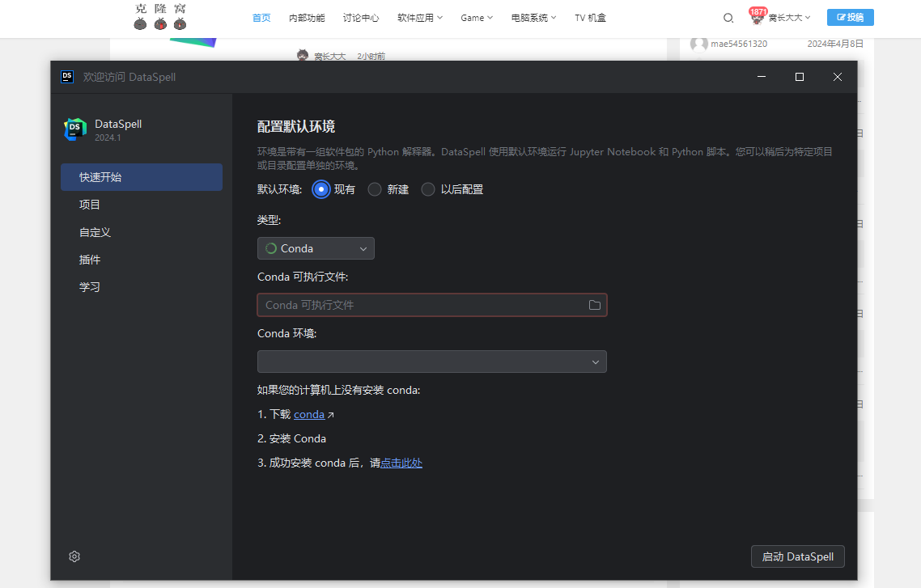Click the DataSpell 2024.1 logo in sidebar
921x588 pixels.
pyautogui.click(x=74, y=129)
